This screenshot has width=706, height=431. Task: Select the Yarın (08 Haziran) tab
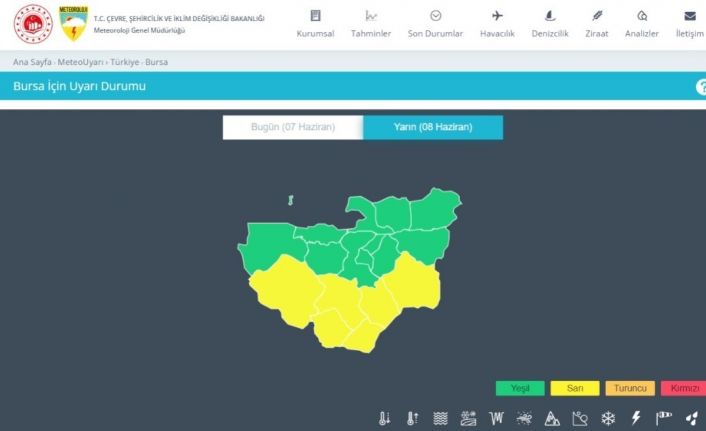point(432,128)
